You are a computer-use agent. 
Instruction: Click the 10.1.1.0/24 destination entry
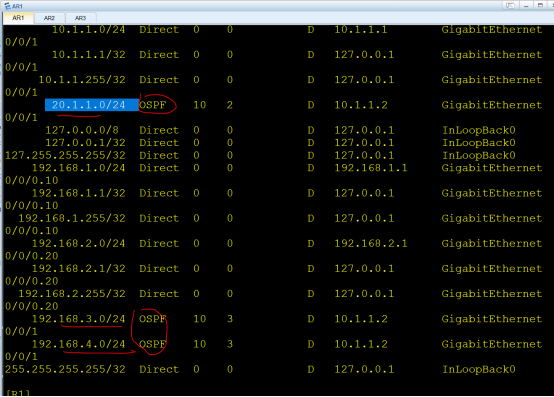(x=88, y=29)
